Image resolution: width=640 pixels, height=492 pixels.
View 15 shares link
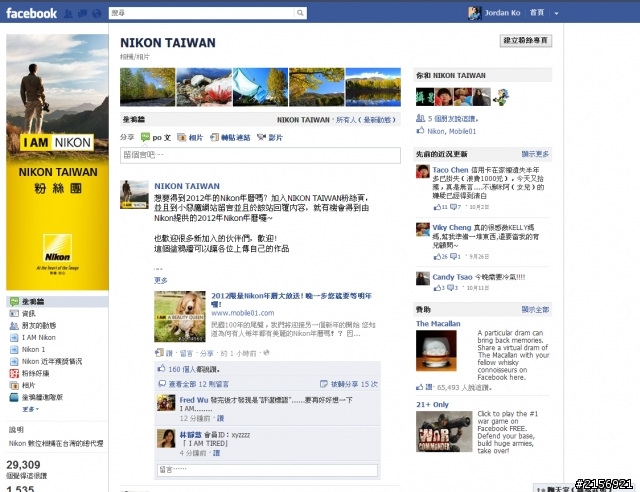tap(354, 384)
